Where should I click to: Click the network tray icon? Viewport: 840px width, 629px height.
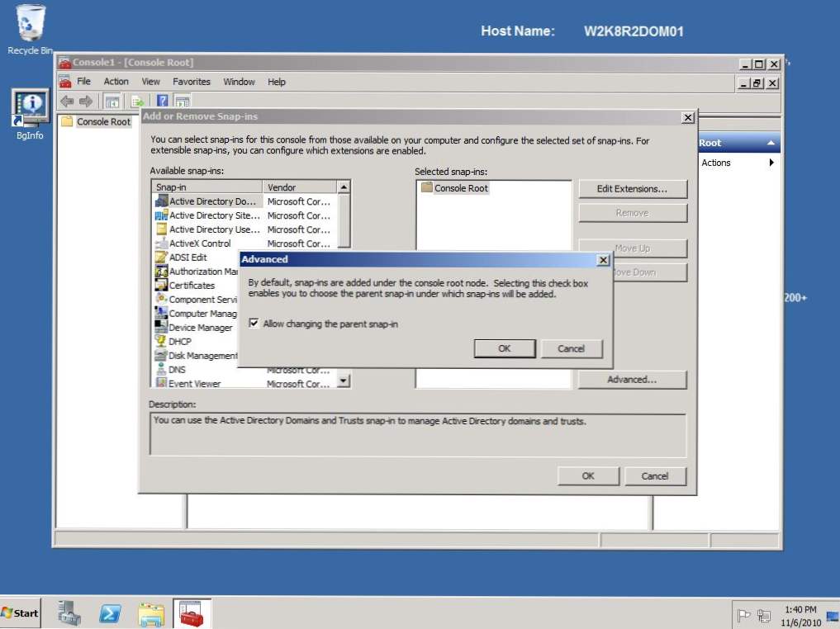click(x=765, y=616)
